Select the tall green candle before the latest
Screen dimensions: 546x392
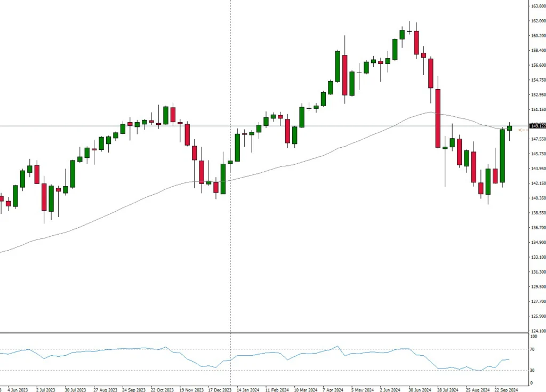pos(502,156)
